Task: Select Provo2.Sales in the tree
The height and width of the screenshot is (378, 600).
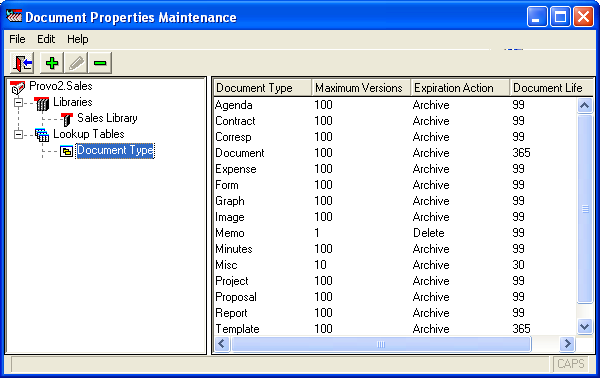Action: pos(61,86)
